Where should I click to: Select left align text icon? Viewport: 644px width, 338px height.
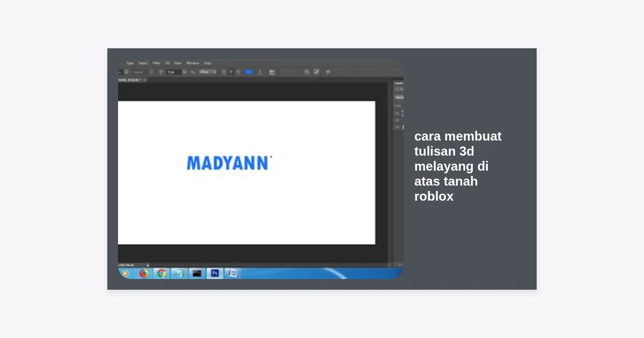224,72
